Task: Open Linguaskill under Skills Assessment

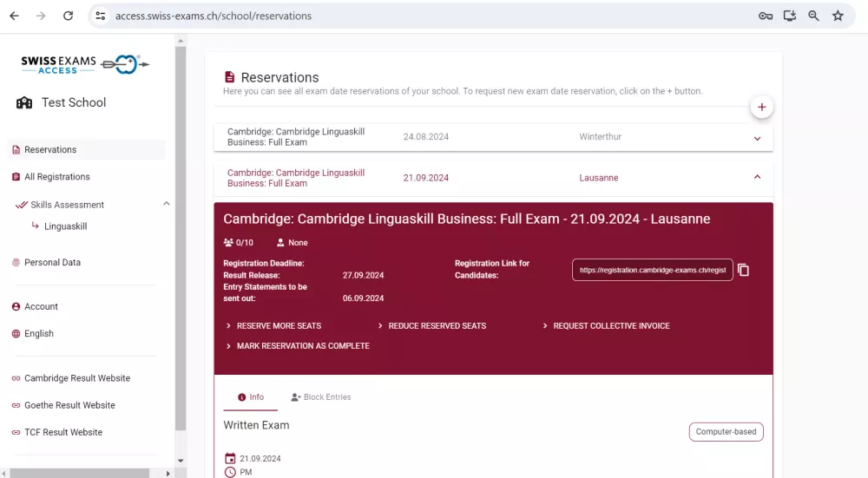Action: click(65, 226)
